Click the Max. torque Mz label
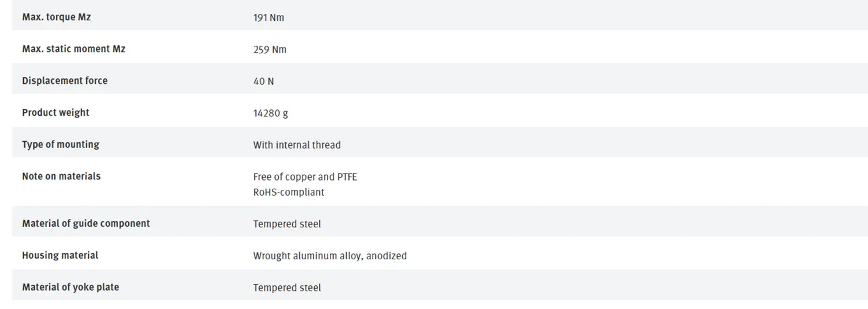868x309 pixels. point(56,17)
